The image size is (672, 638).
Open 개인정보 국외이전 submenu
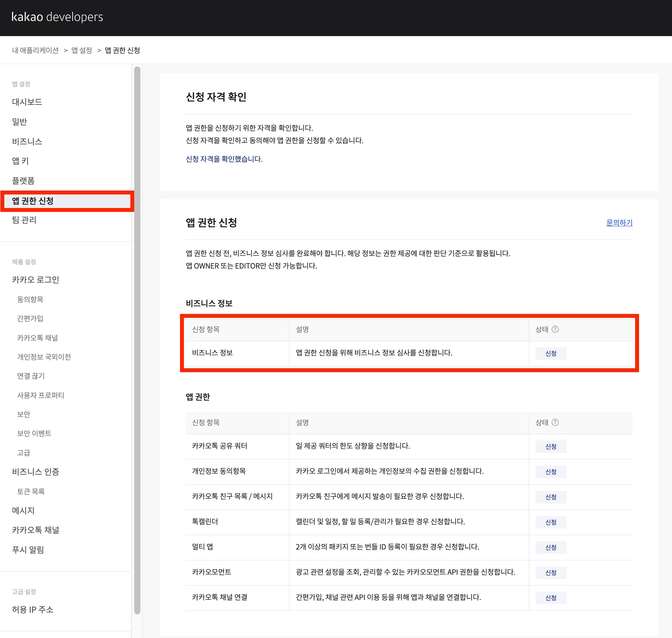[x=44, y=357]
